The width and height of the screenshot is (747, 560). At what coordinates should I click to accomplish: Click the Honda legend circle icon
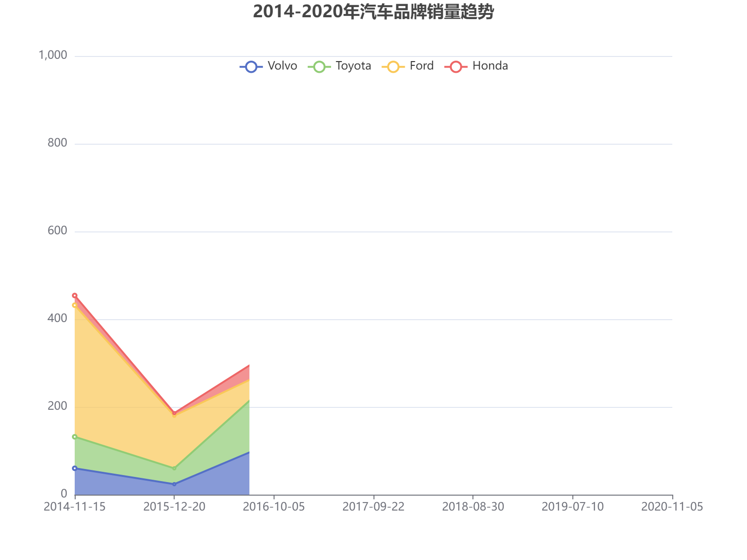(x=456, y=66)
